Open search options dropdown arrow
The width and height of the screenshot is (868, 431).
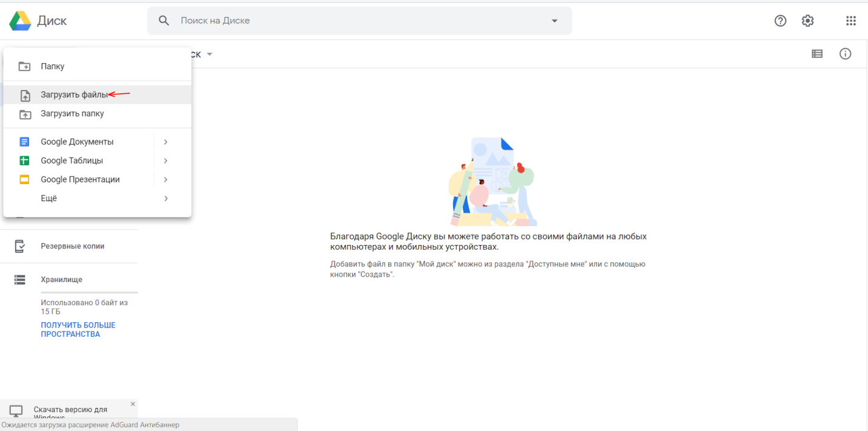tap(554, 21)
